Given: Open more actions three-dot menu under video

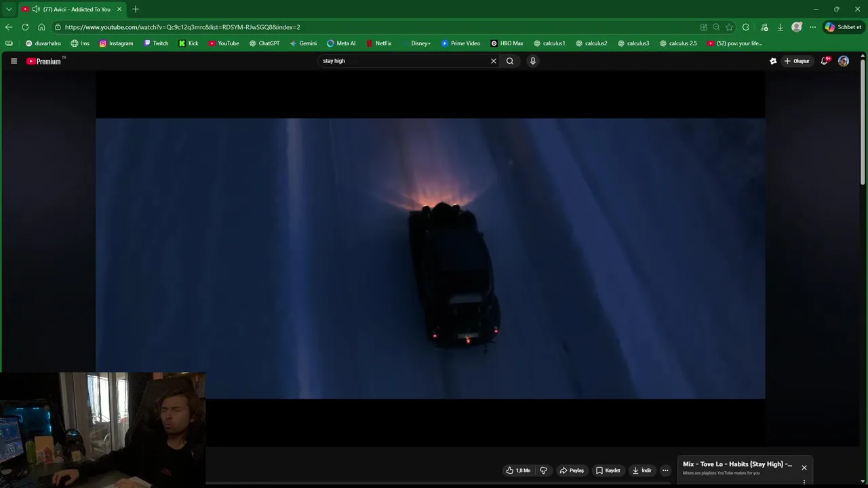Looking at the screenshot, I should click(x=665, y=470).
